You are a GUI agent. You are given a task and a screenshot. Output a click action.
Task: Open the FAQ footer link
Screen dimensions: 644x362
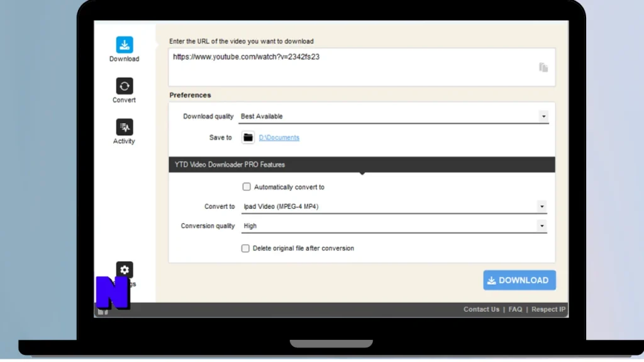pyautogui.click(x=516, y=309)
